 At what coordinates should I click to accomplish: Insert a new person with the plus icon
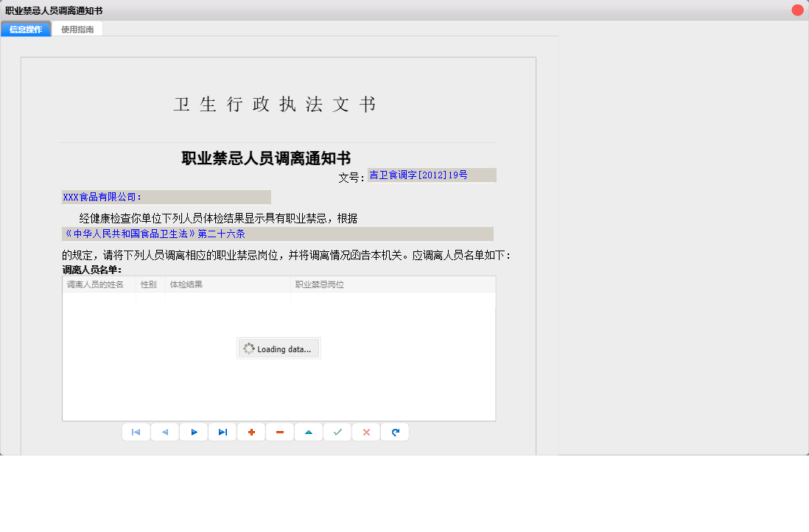point(251,432)
